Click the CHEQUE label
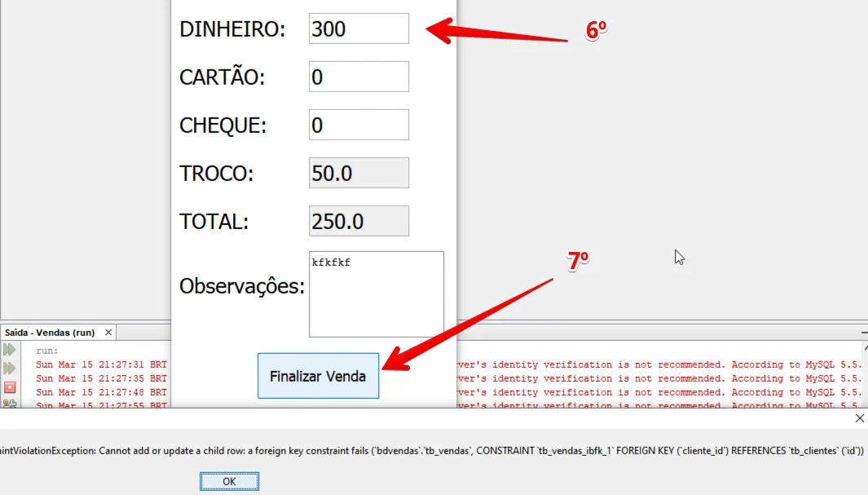Viewport: 868px width, 495px height. pyautogui.click(x=223, y=125)
